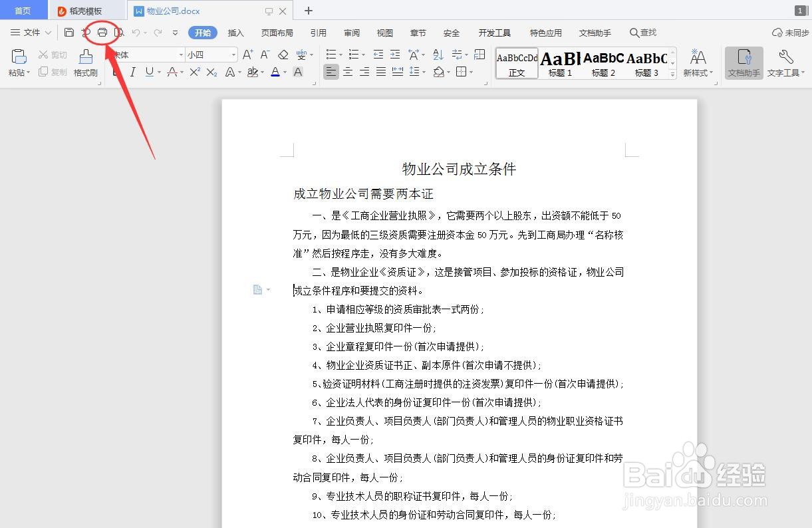Click the Format Painter (格式刷) tool

click(85, 63)
